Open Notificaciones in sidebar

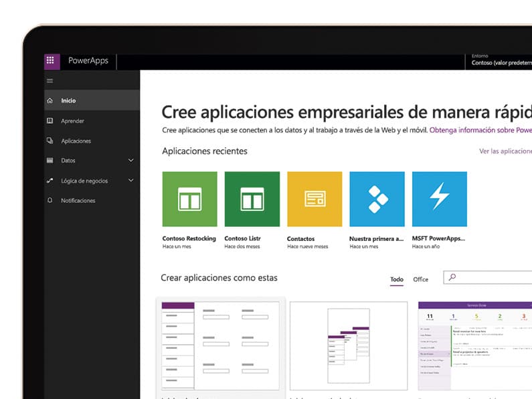[92, 201]
